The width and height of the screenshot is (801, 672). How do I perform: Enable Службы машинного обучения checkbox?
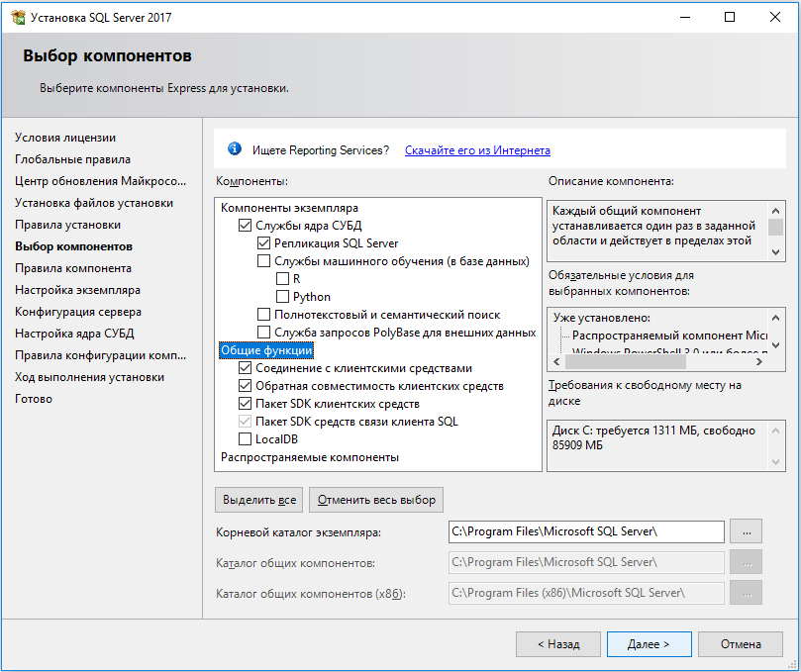pyautogui.click(x=263, y=261)
